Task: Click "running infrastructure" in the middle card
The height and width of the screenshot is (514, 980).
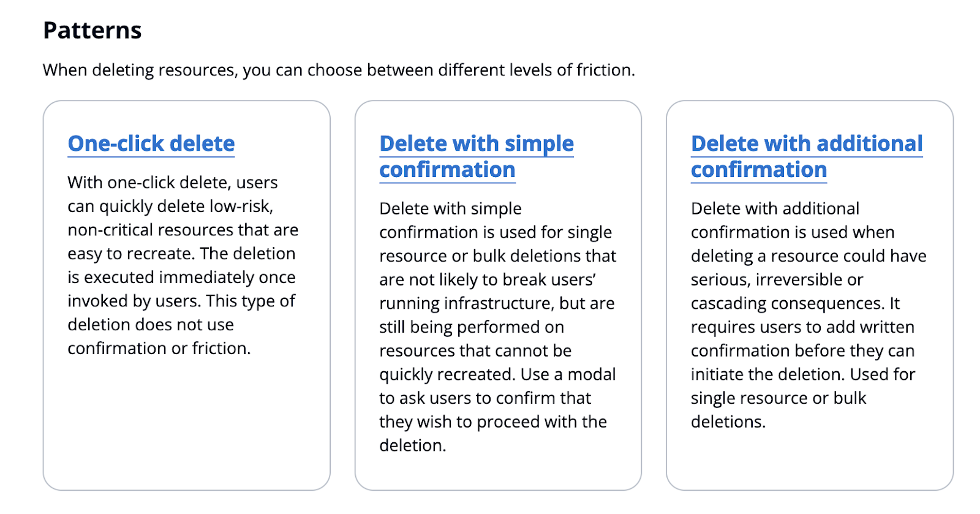Action: (467, 303)
